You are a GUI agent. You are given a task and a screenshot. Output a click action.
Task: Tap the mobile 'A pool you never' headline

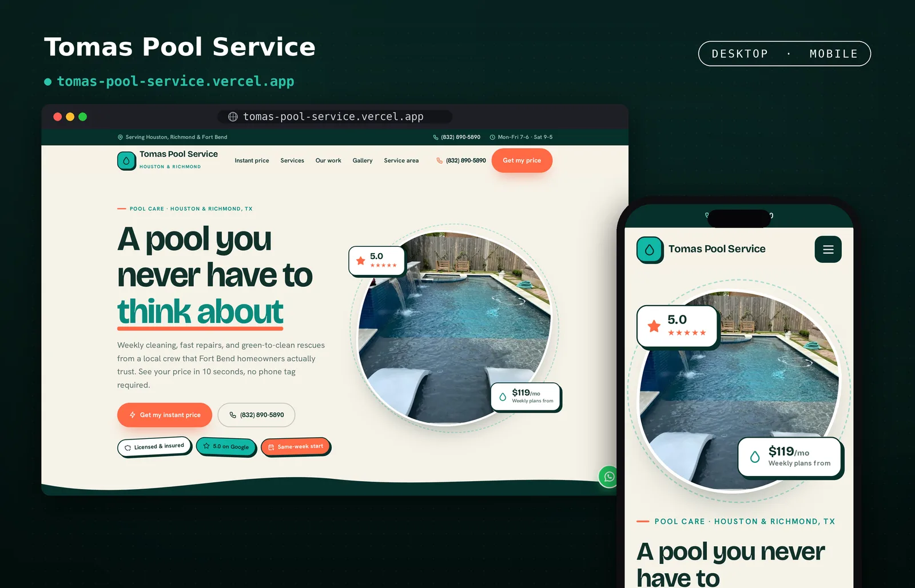click(x=730, y=552)
